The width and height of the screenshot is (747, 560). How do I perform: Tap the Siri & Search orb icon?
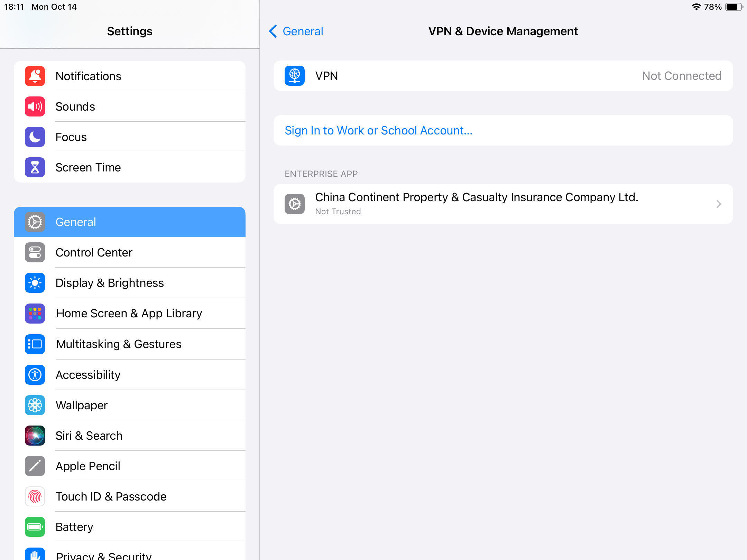click(x=35, y=436)
